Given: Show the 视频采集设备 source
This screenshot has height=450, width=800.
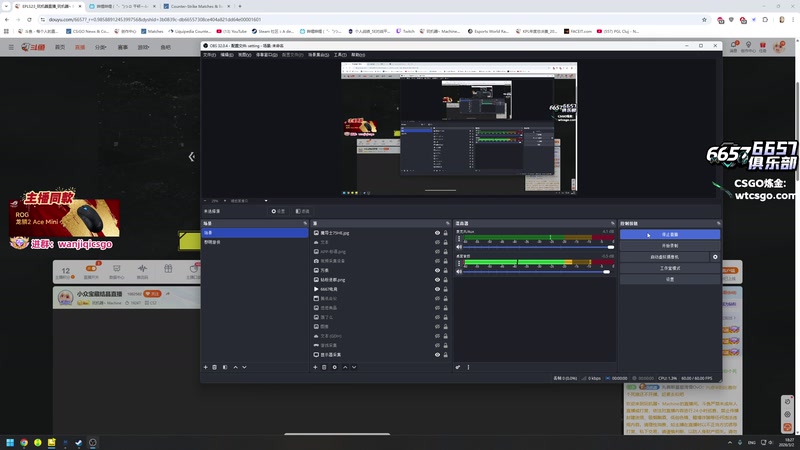Looking at the screenshot, I should click(437, 261).
